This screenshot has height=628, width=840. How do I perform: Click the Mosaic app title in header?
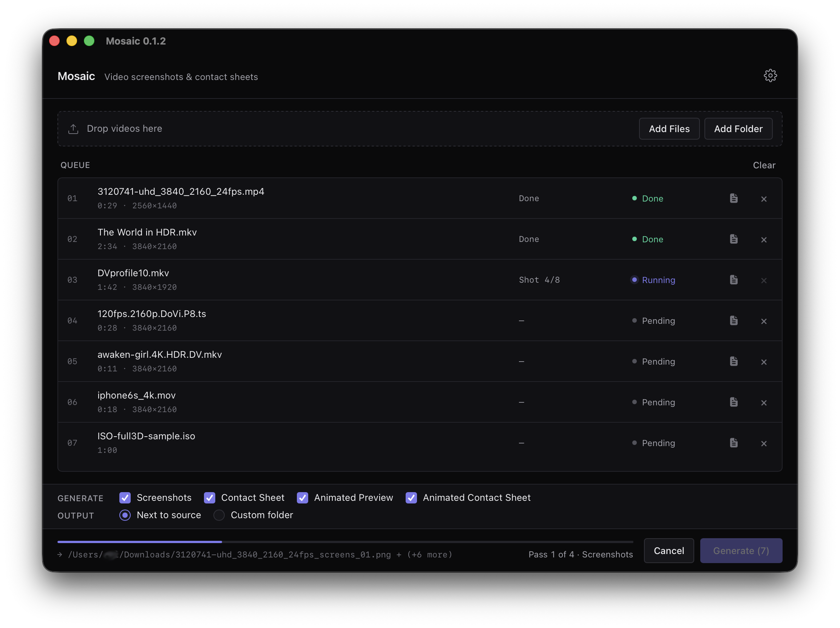pos(76,76)
